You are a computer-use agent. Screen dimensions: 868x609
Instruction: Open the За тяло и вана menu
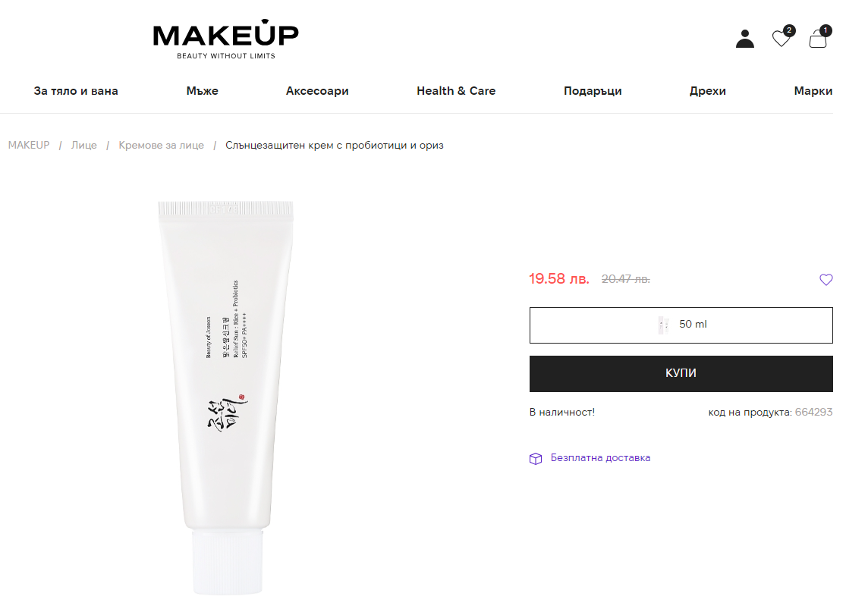click(x=76, y=91)
